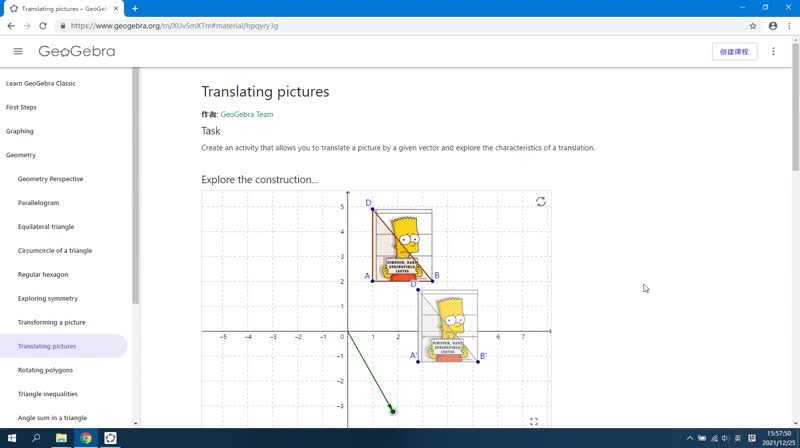Open the browser profile icon
The image size is (800, 448).
pos(773,26)
